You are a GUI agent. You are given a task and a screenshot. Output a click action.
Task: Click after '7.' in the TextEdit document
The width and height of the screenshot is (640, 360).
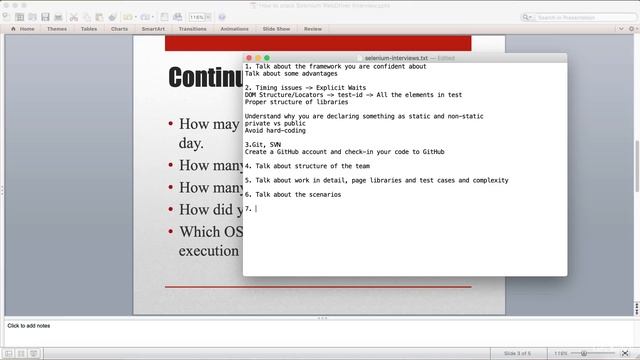pyautogui.click(x=256, y=209)
